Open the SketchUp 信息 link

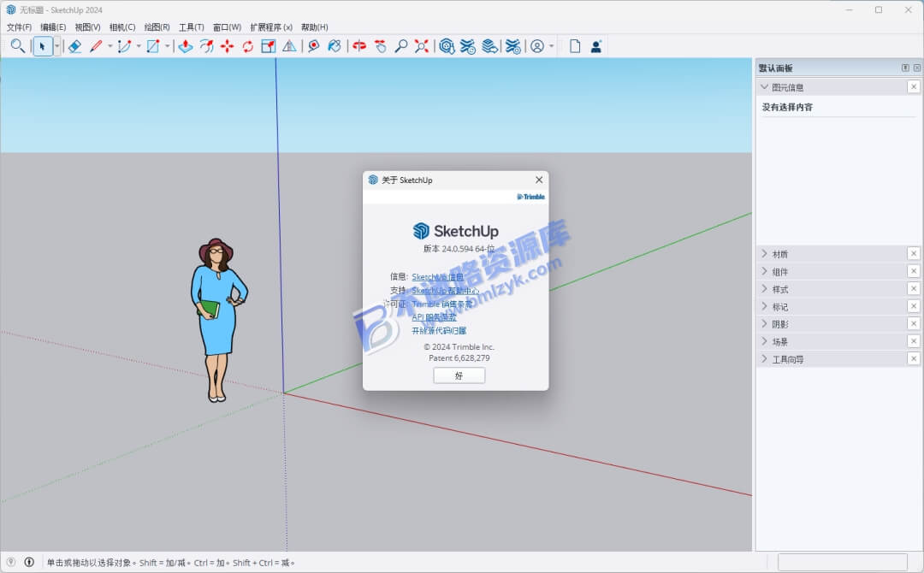[437, 277]
